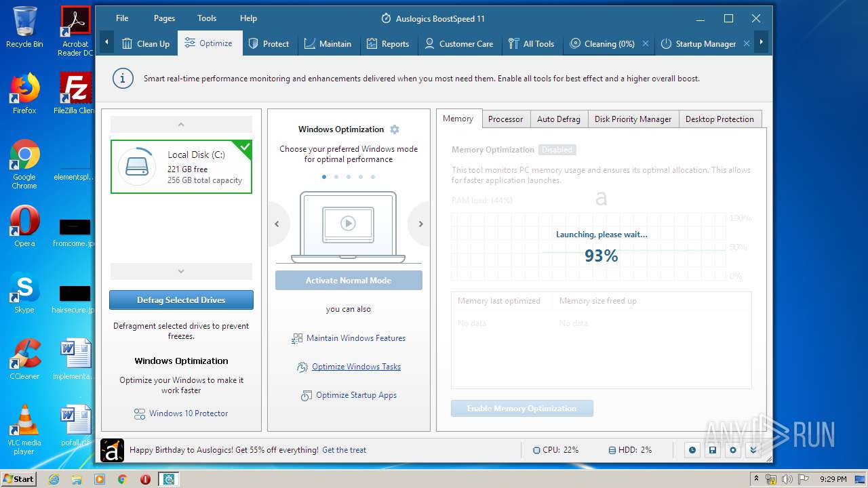Open the File menu
This screenshot has height=488, width=868.
[x=122, y=18]
